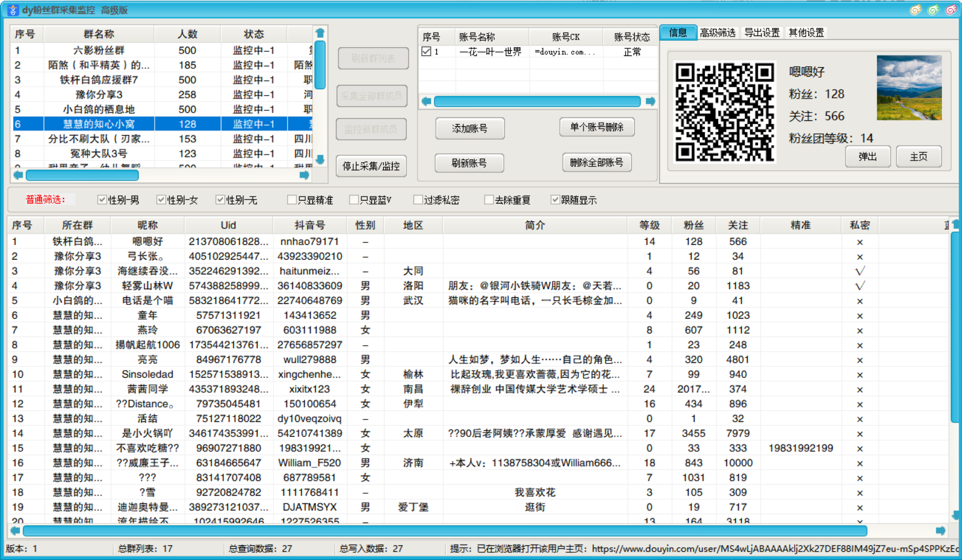
Task: Enable the 去除重复 checkbox
Action: [x=489, y=200]
